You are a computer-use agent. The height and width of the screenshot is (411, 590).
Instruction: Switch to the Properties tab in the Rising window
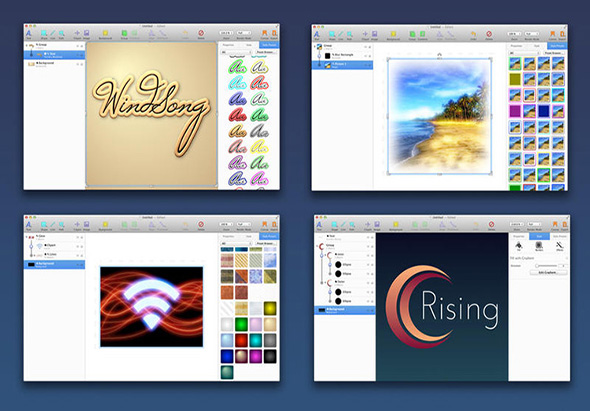click(519, 236)
